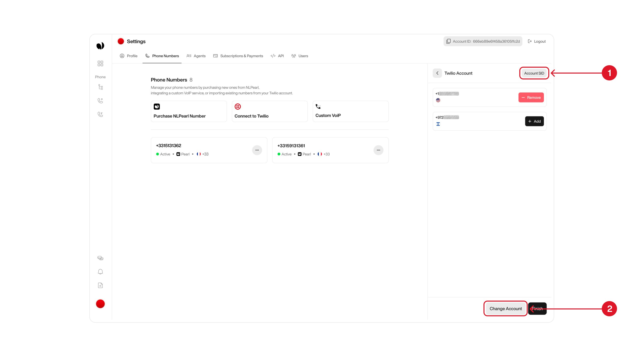Add the +972 Israeli phone number

(534, 121)
